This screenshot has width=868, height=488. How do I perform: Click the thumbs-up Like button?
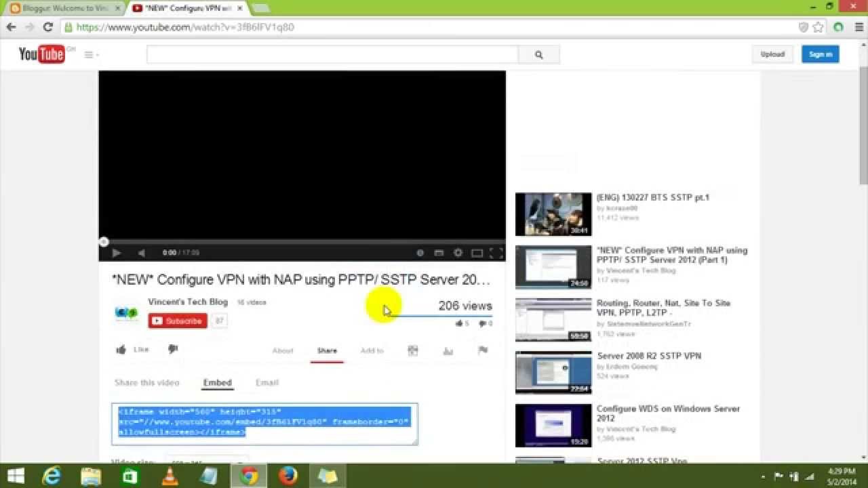tap(133, 350)
